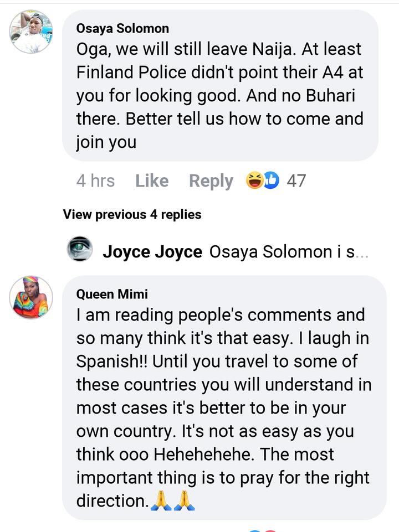This screenshot has height=532, width=399.
Task: Open the 47 reactions count
Action: [296, 181]
